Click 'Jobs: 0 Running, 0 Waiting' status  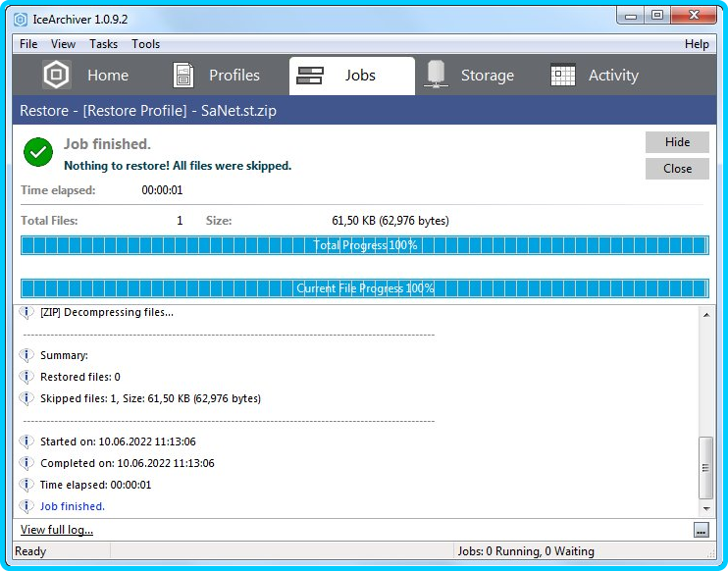526,551
